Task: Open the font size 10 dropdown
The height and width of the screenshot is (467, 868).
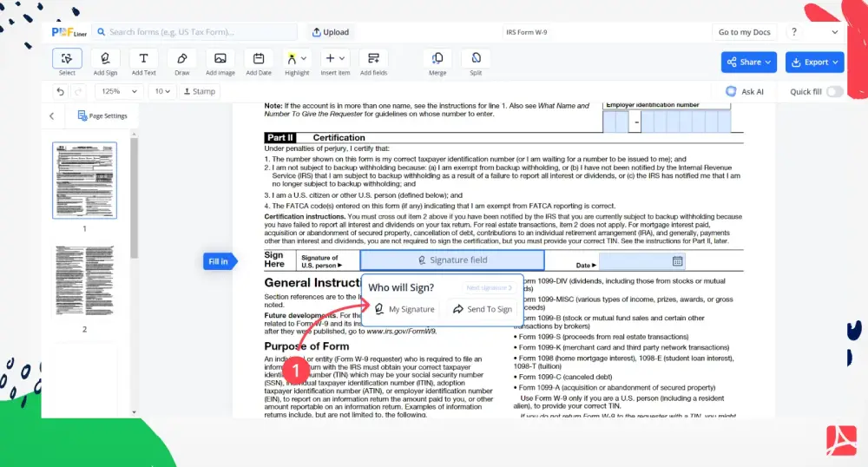Action: pyautogui.click(x=162, y=91)
